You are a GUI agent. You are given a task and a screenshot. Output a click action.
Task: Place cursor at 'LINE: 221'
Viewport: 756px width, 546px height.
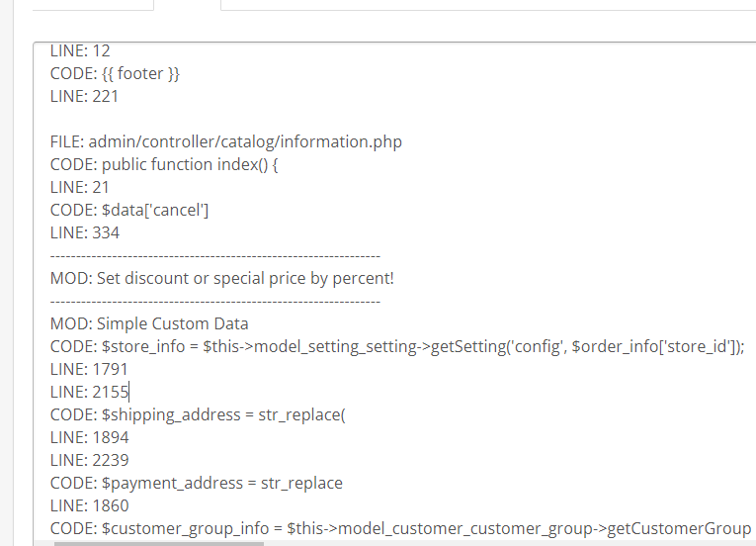tap(84, 96)
